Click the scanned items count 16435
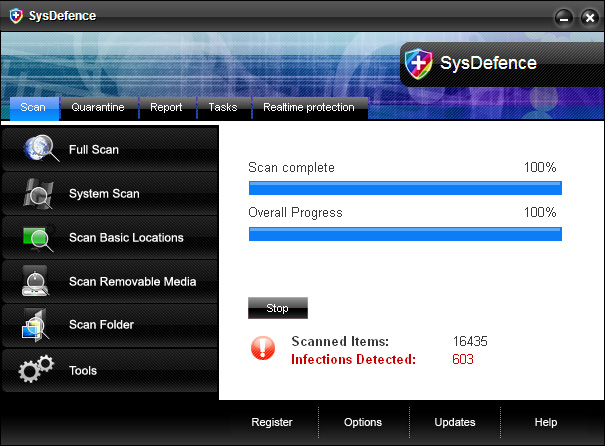Viewport: 605px width, 446px height. [470, 341]
